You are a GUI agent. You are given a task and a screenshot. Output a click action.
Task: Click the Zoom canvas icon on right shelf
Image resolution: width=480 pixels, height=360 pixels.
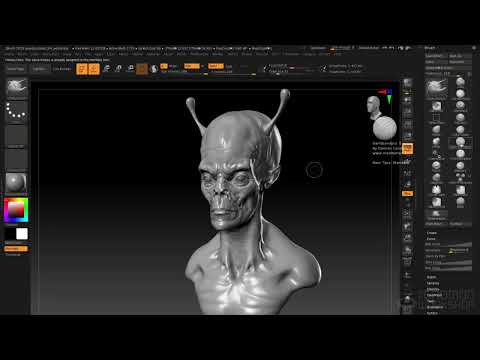(407, 111)
